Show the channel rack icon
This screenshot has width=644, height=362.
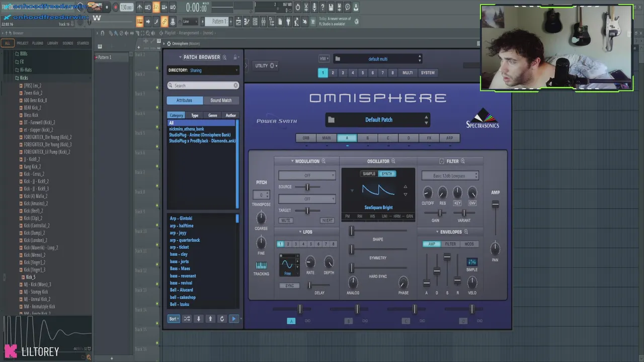(255, 22)
